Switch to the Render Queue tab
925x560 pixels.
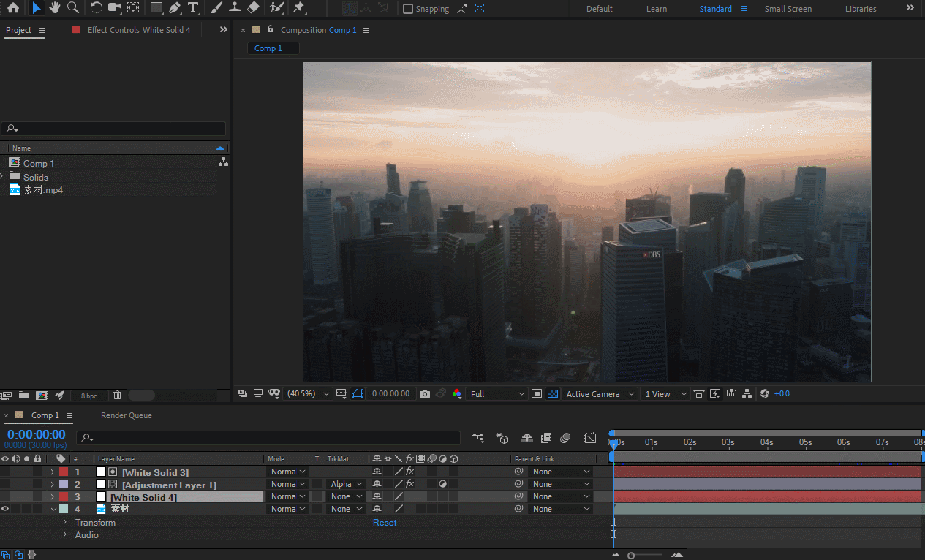(126, 415)
